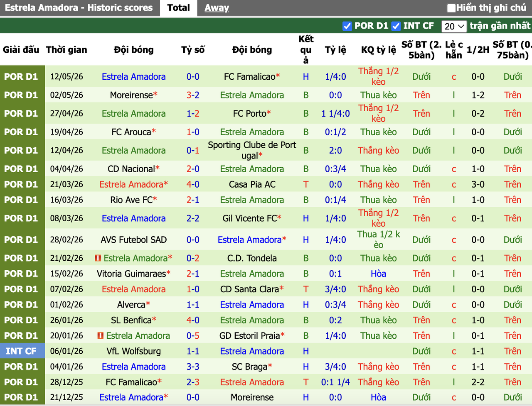Click the 'Giải đấu' column header

[x=21, y=50]
